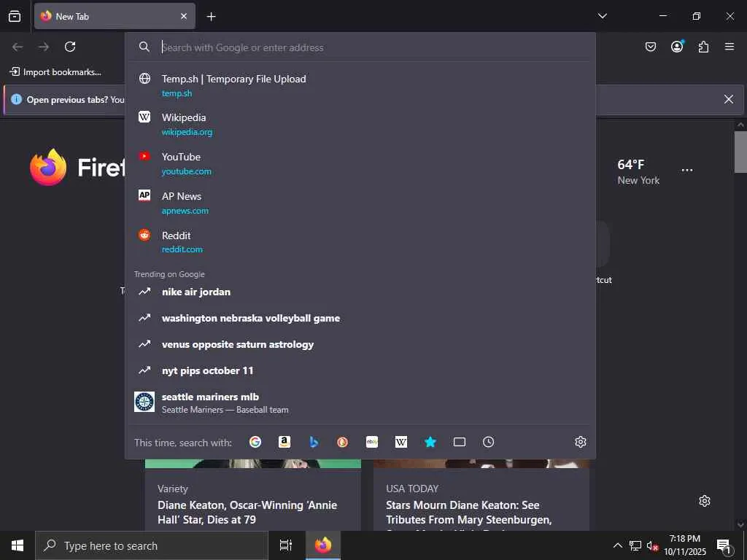Open the network status tray icon
The height and width of the screenshot is (560, 747).
pyautogui.click(x=635, y=545)
